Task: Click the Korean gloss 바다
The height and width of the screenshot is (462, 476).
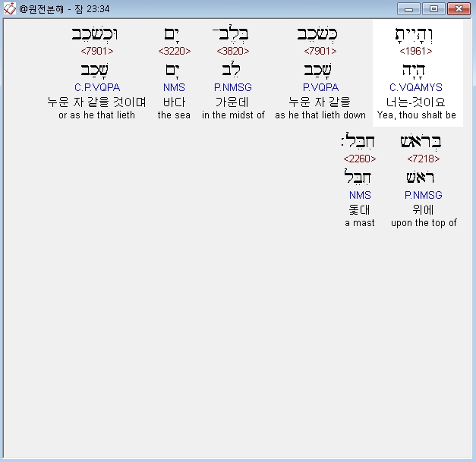Action: click(174, 102)
